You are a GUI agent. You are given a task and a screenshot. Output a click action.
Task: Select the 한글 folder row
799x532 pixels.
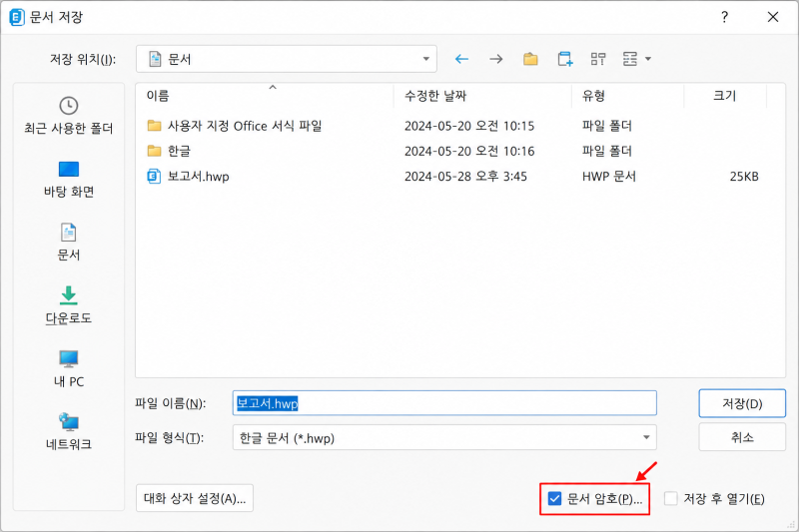[x=452, y=151]
